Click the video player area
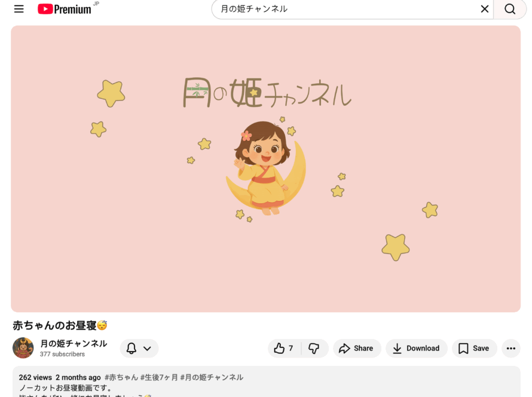This screenshot has width=532, height=397. pos(265,169)
